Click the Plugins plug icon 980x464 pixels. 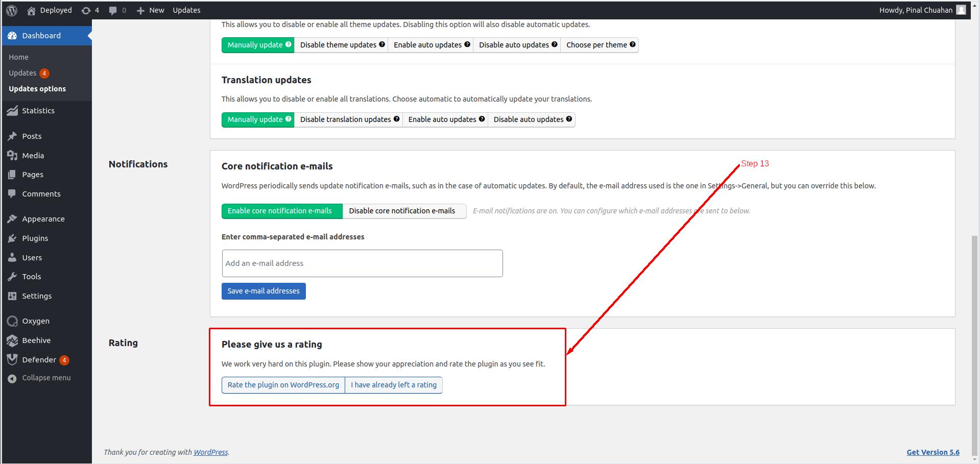pyautogui.click(x=12, y=238)
